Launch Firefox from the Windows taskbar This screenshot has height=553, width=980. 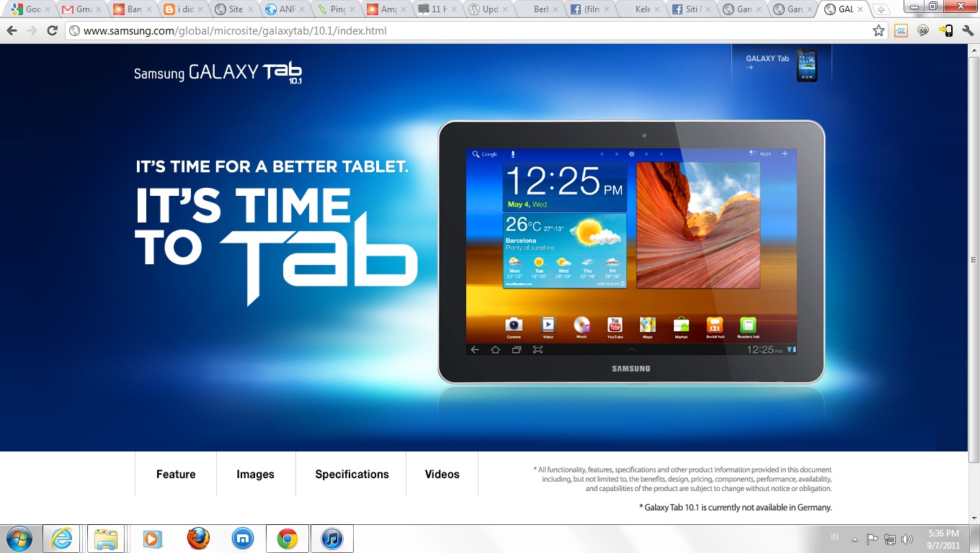click(198, 538)
